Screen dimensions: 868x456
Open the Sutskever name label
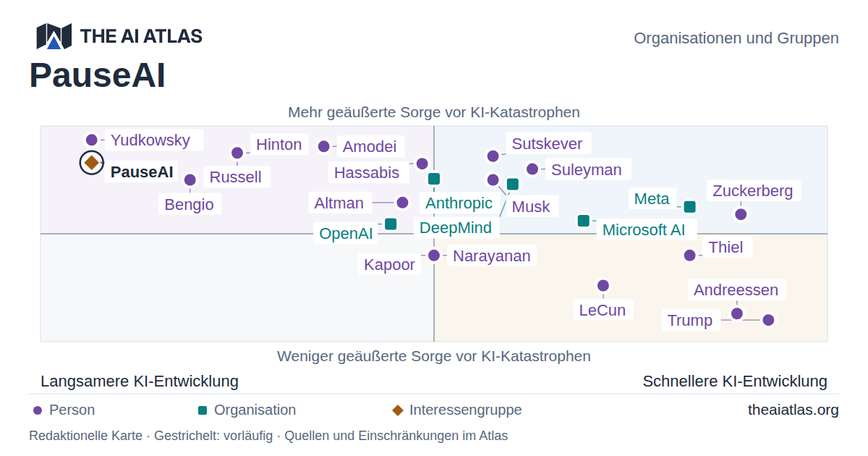[x=547, y=143]
